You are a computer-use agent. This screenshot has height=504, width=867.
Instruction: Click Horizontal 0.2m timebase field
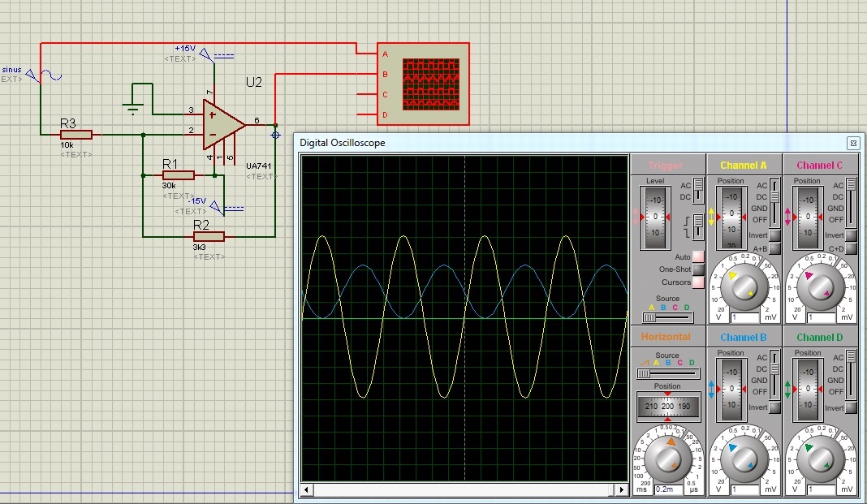[668, 489]
